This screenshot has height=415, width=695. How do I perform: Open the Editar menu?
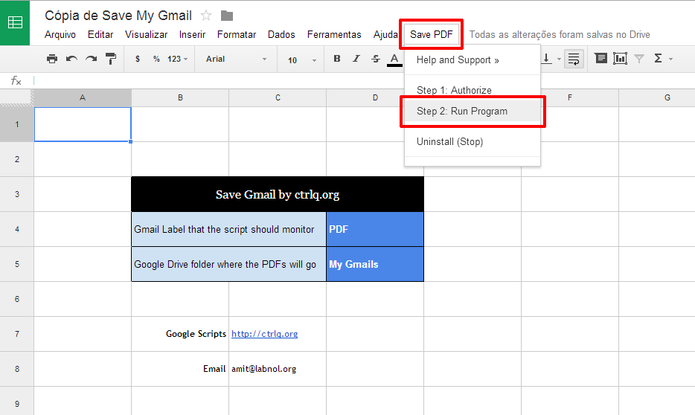100,35
